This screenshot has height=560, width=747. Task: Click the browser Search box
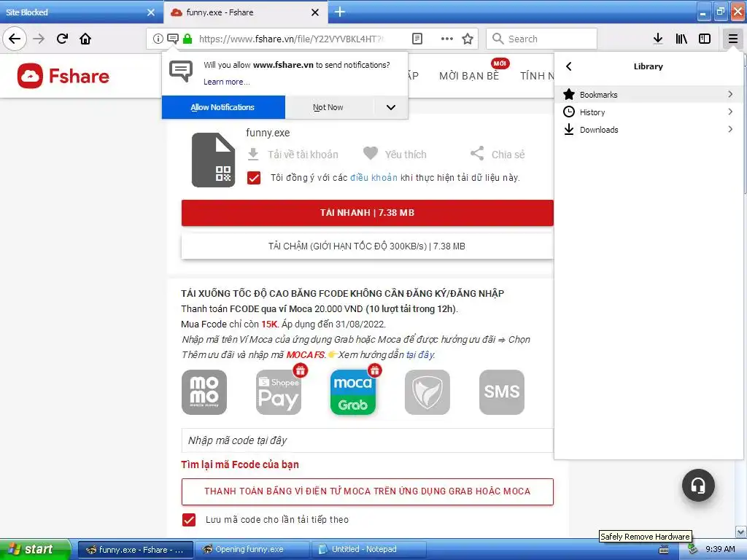(x=542, y=39)
